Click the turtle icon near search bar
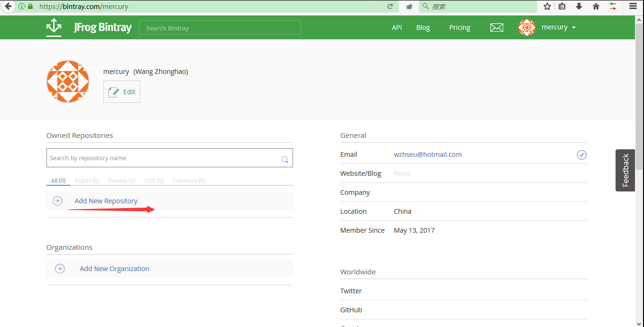 (409, 7)
